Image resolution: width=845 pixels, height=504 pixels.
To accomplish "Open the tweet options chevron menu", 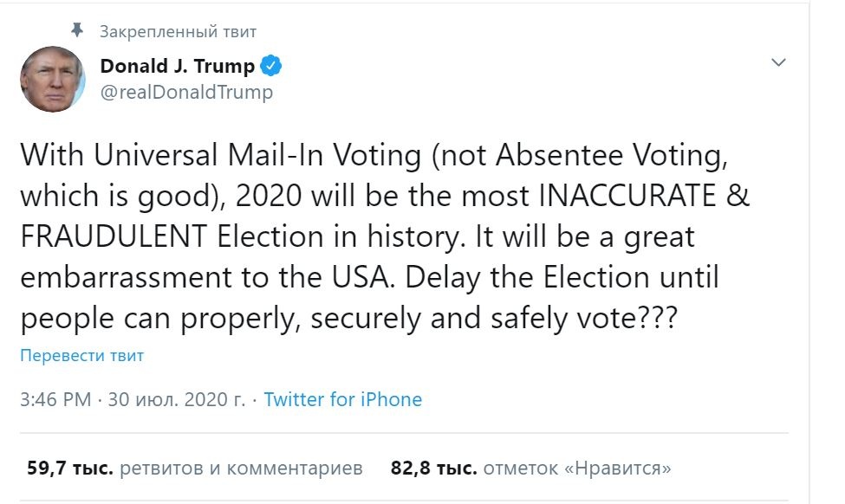I will click(778, 62).
